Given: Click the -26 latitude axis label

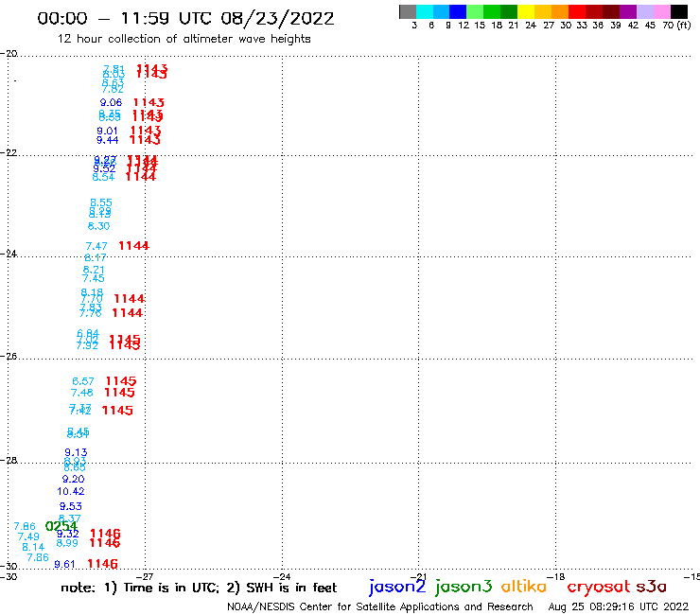Looking at the screenshot, I should pyautogui.click(x=9, y=356).
